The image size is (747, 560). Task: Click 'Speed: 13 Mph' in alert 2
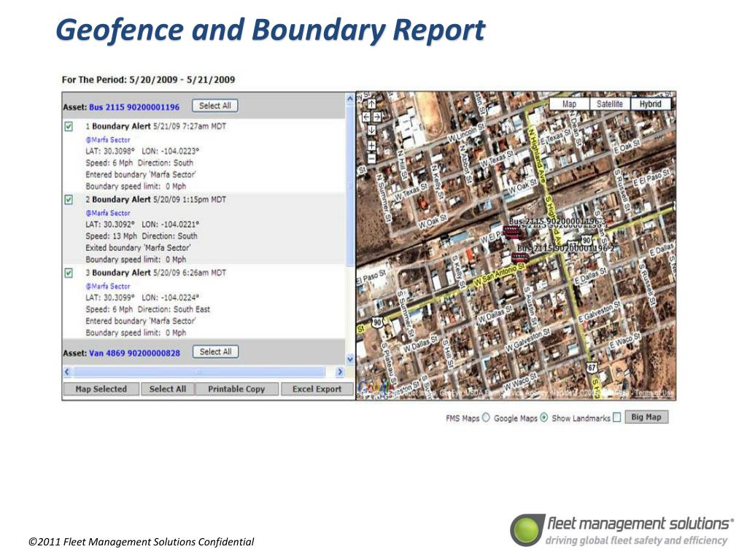tap(111, 236)
